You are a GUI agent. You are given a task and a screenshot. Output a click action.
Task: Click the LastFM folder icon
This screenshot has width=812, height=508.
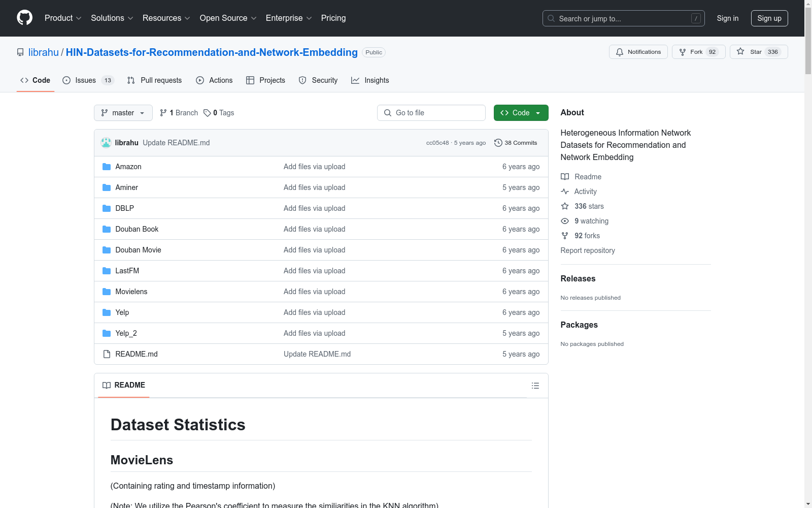click(x=107, y=271)
